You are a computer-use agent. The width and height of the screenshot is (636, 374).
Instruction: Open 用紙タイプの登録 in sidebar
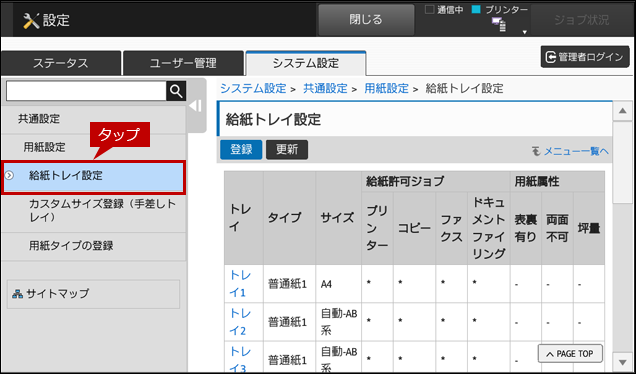point(93,246)
